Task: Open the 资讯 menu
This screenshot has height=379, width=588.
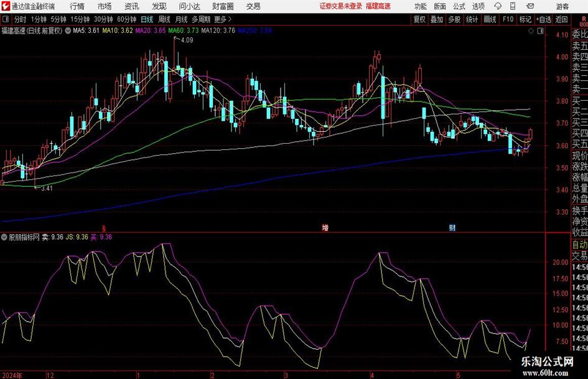Action: (x=132, y=6)
